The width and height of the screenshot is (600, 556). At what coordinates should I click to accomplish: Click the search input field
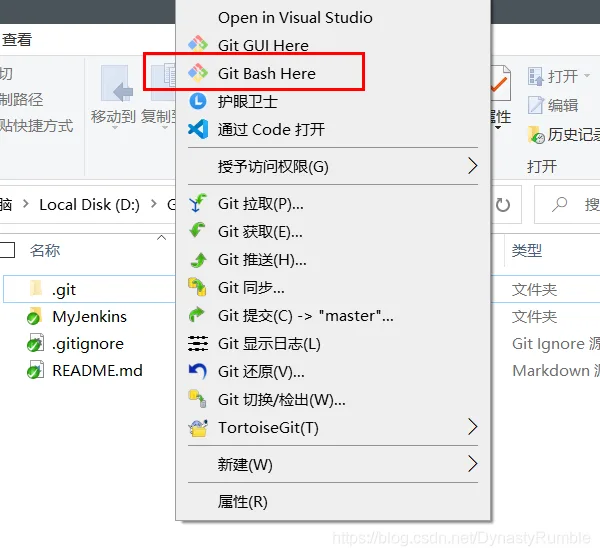pos(567,205)
